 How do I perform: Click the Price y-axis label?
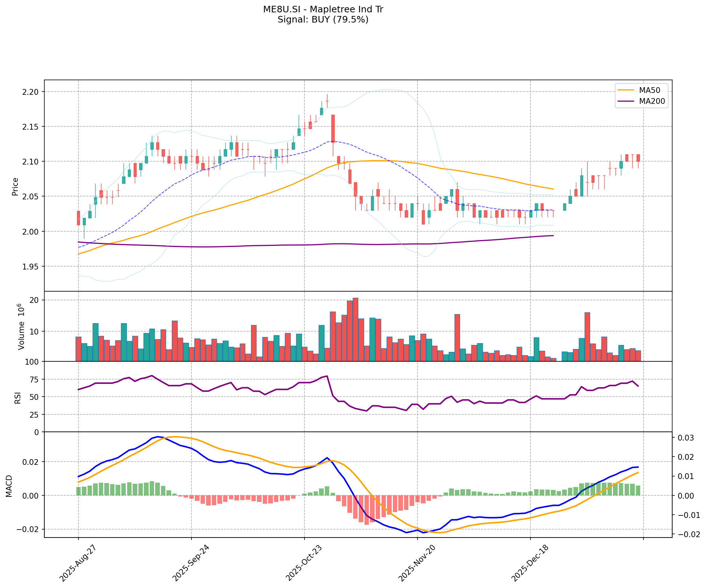[15, 186]
